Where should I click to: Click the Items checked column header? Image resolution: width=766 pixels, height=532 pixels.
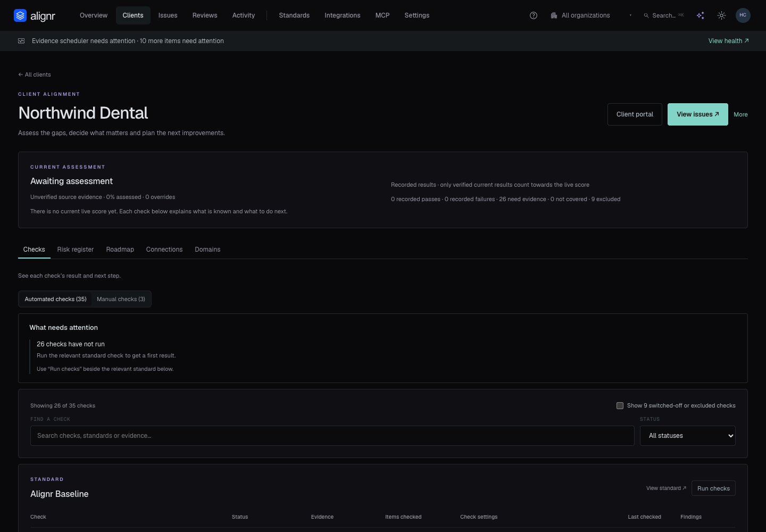click(x=403, y=517)
